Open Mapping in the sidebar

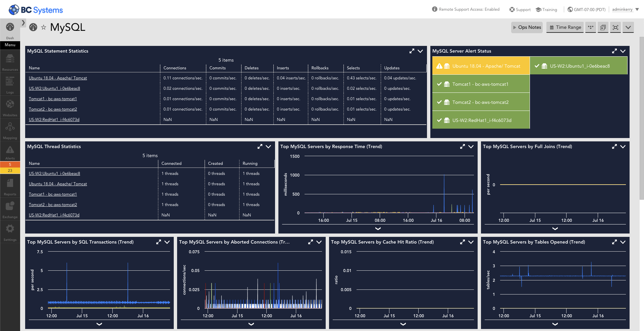pos(10,130)
